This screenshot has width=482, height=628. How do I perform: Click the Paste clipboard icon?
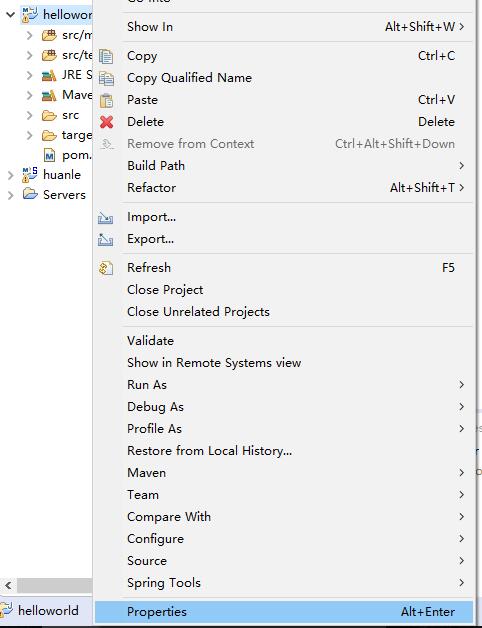(x=106, y=100)
